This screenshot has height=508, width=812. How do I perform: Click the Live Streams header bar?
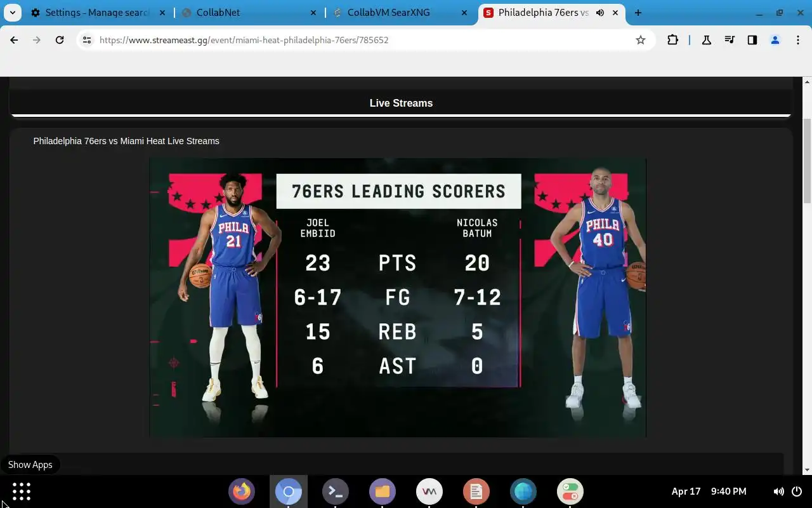[x=401, y=103]
